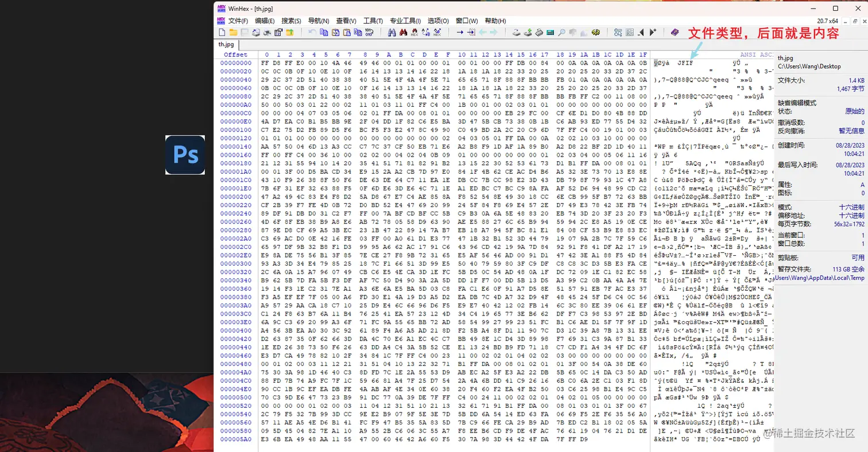Open the 导航(N) menu
868x452 pixels.
coord(319,21)
